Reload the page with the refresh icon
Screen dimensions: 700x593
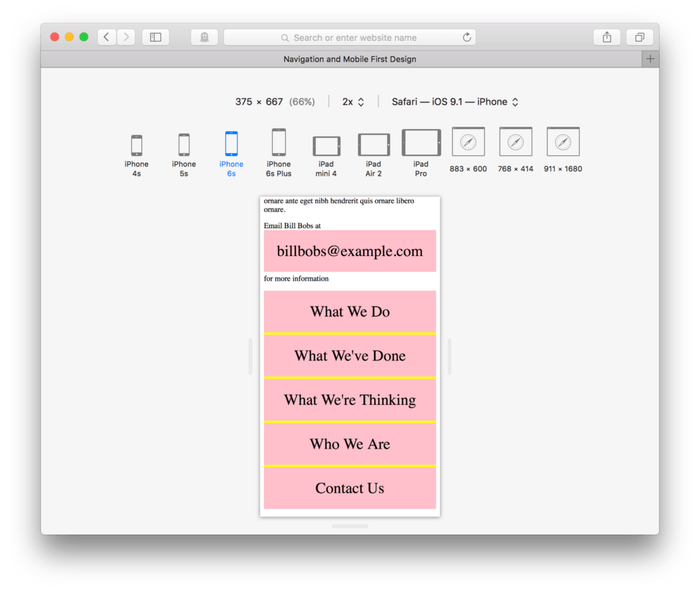[x=467, y=37]
